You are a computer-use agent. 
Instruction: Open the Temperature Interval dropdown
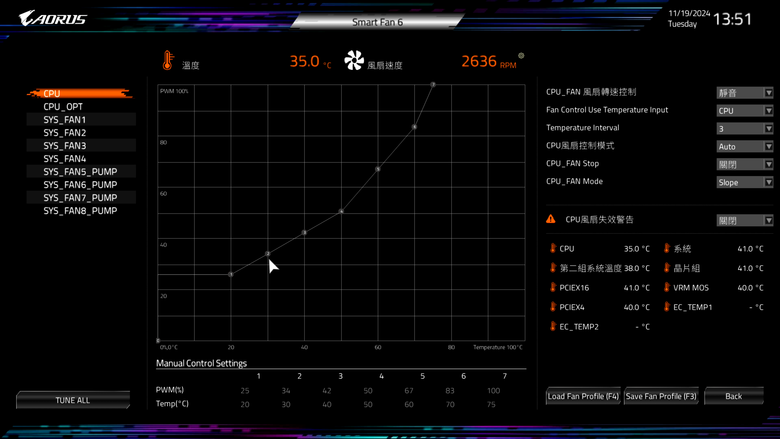[x=745, y=129]
